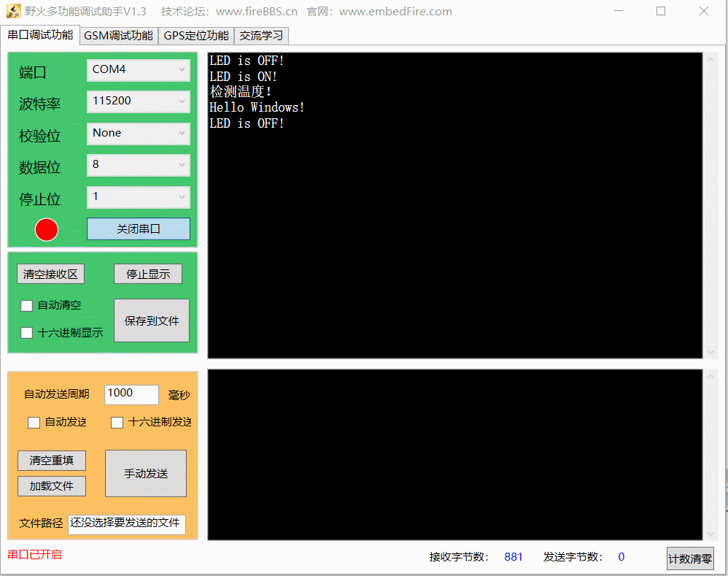The height and width of the screenshot is (576, 728).
Task: Click the send area scrollbar up arrow
Action: pyautogui.click(x=710, y=377)
